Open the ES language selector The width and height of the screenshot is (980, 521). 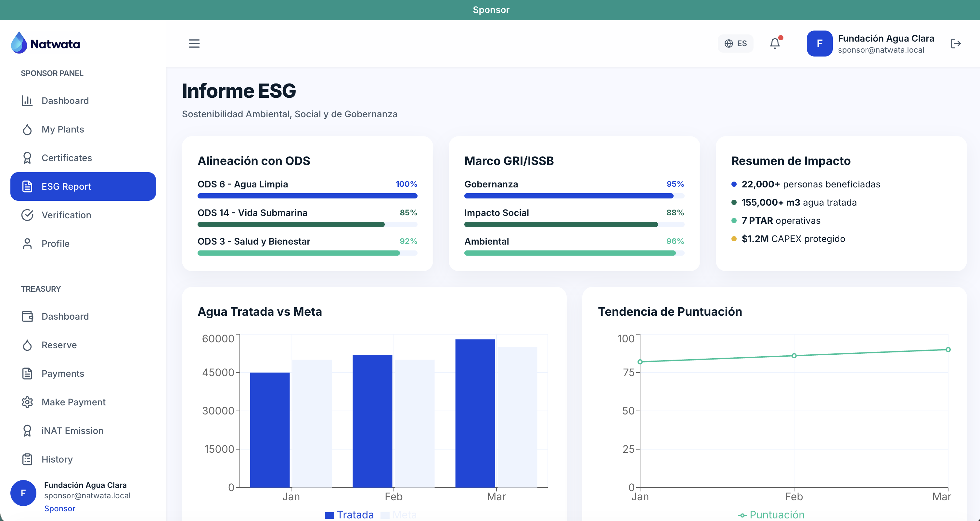point(735,43)
